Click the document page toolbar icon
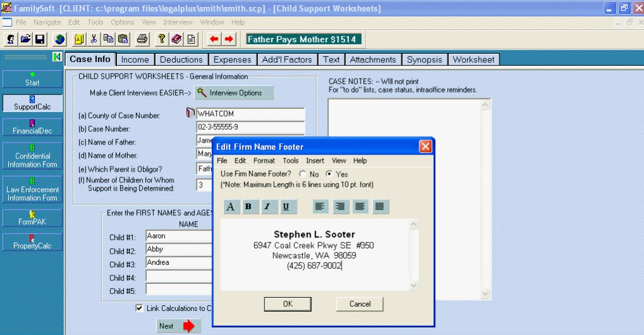The width and height of the screenshot is (644, 335). pos(191,39)
